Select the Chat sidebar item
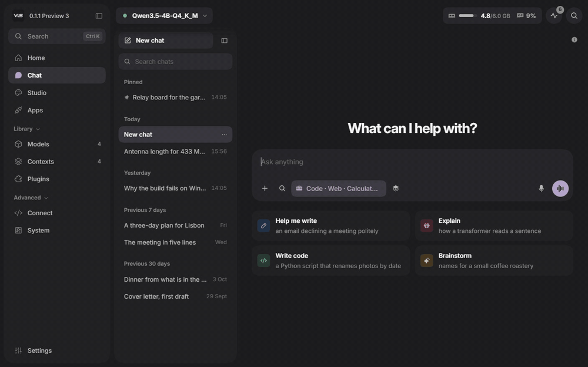The height and width of the screenshot is (367, 588). pos(57,75)
